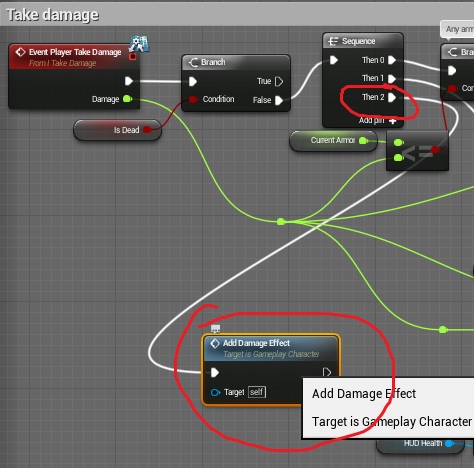Click the top input pin of less-equal node
The height and width of the screenshot is (468, 474).
click(x=398, y=143)
